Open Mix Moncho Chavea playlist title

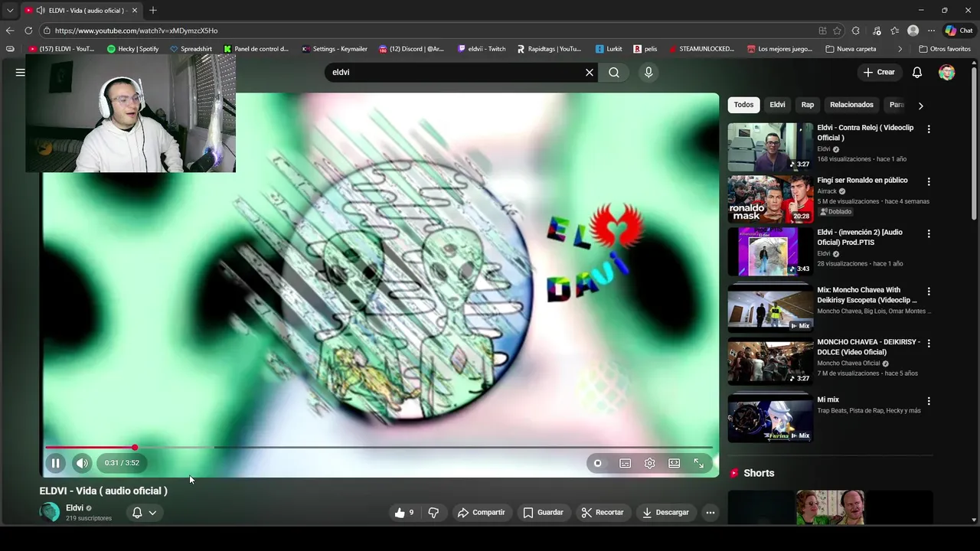867,295
